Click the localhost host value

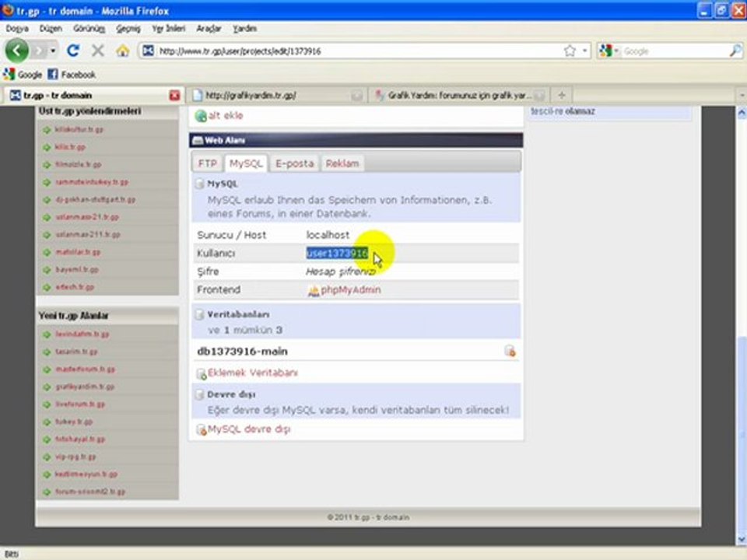[x=328, y=235]
